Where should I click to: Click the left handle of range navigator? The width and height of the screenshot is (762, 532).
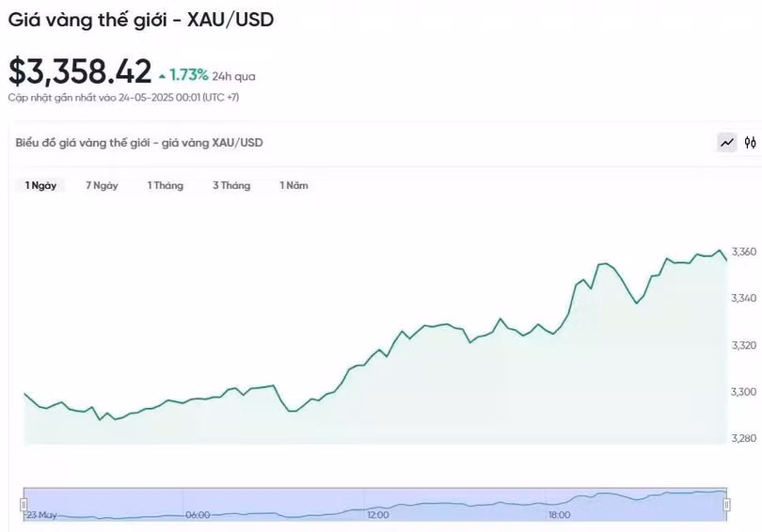click(x=24, y=505)
